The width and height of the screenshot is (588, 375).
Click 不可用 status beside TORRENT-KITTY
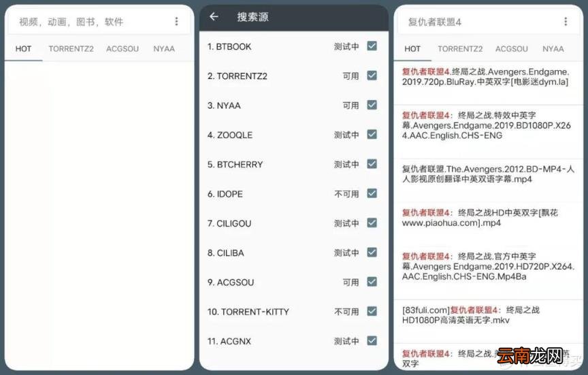[x=346, y=312]
